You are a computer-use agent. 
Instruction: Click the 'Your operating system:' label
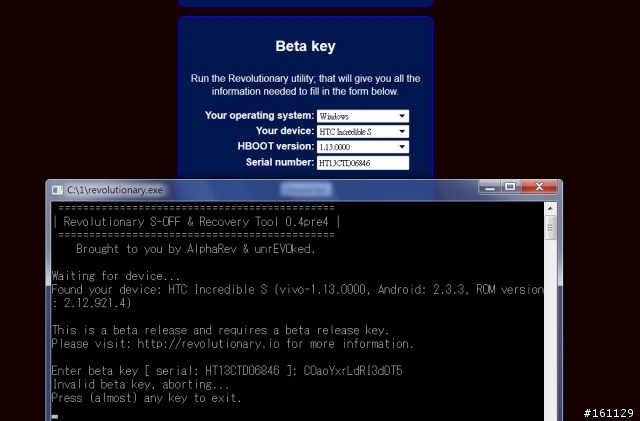[260, 116]
